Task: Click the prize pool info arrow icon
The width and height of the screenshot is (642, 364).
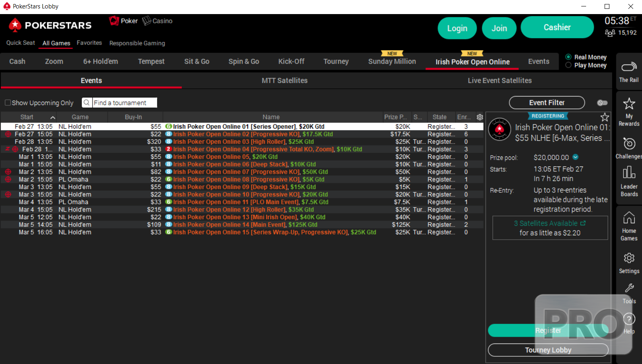Action: (x=575, y=157)
